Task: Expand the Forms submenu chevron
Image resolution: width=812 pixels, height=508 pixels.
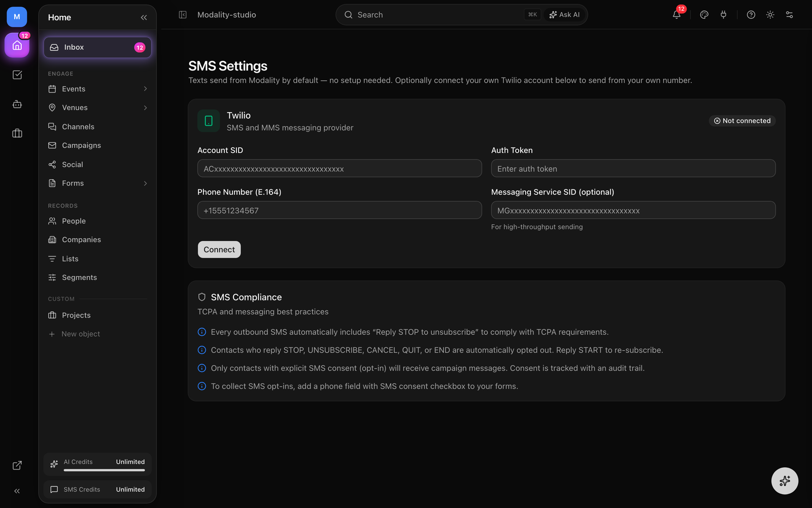Action: [x=145, y=183]
